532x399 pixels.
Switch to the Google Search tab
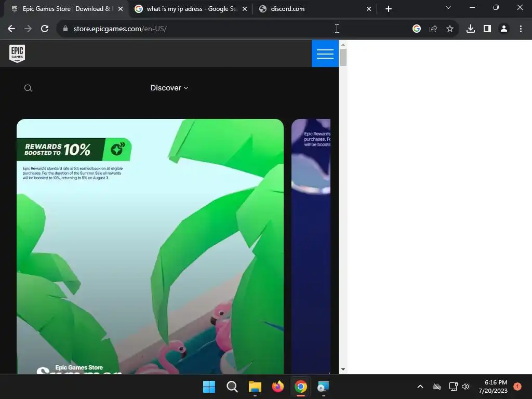point(191,9)
